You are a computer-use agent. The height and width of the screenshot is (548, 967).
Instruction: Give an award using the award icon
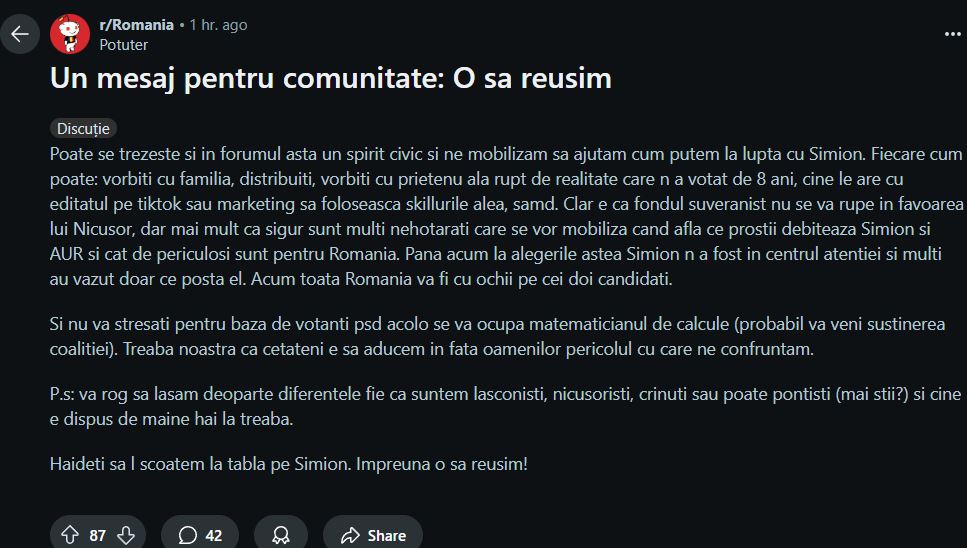(x=281, y=535)
